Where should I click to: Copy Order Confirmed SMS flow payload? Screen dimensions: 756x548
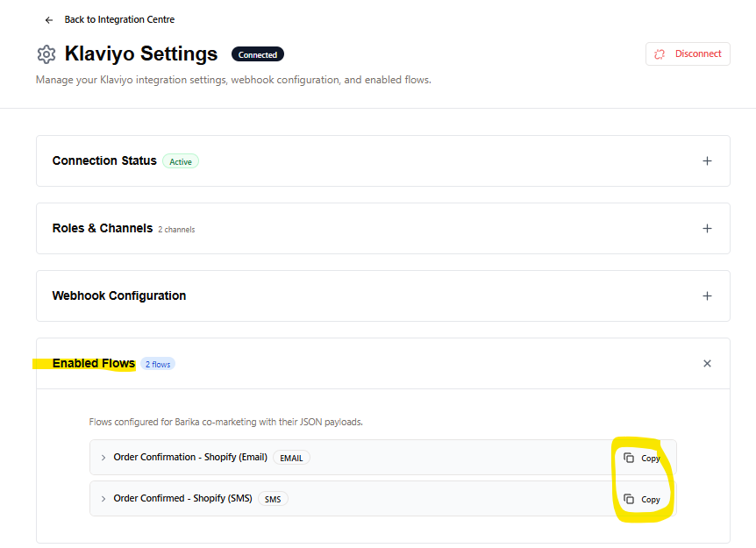tap(642, 499)
